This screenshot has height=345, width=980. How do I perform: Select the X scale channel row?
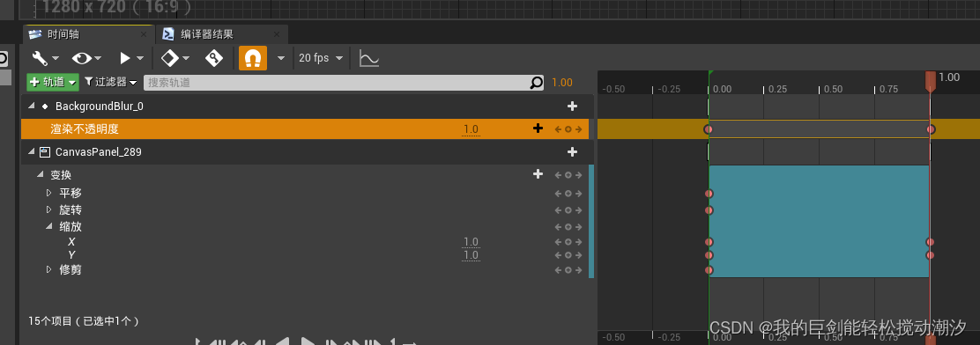(x=305, y=242)
